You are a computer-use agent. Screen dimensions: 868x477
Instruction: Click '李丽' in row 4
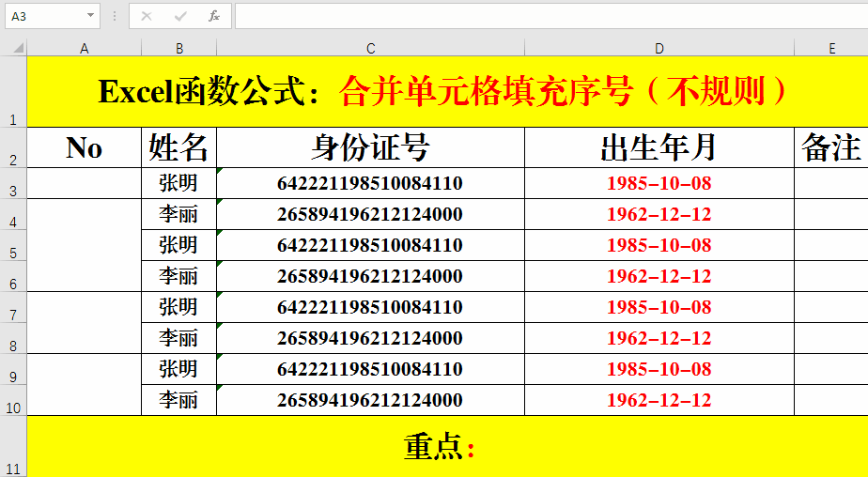click(178, 214)
